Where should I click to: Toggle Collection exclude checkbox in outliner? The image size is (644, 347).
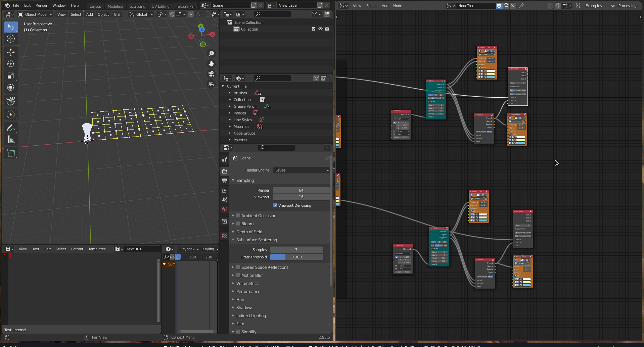[314, 29]
